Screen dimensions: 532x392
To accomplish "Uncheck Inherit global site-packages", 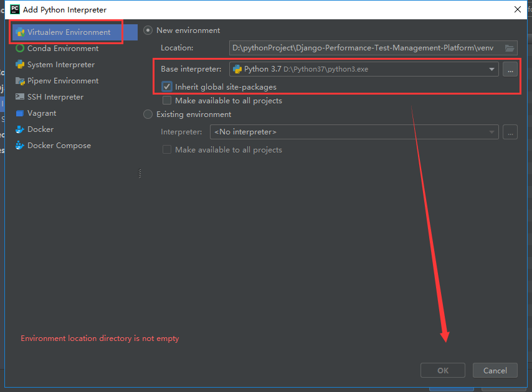I will [167, 86].
